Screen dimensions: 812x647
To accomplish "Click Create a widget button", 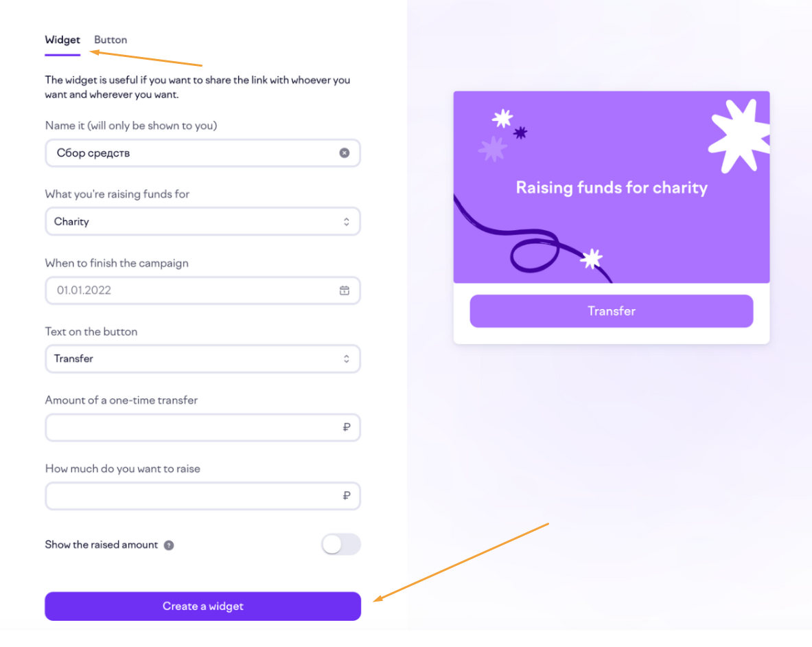I will [x=202, y=606].
